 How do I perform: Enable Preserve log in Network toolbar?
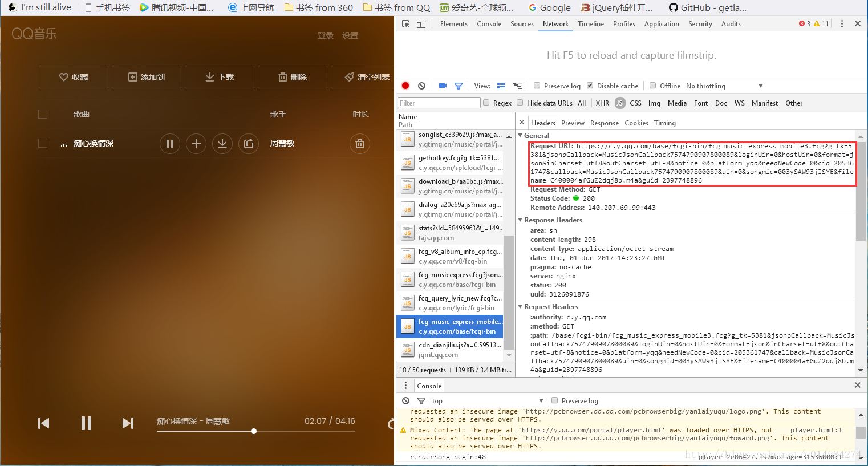tap(537, 86)
